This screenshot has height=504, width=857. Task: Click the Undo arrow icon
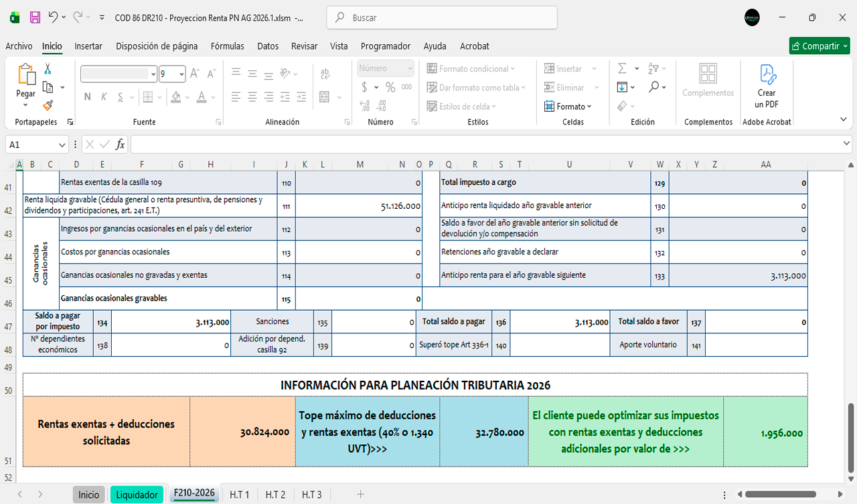[x=53, y=18]
